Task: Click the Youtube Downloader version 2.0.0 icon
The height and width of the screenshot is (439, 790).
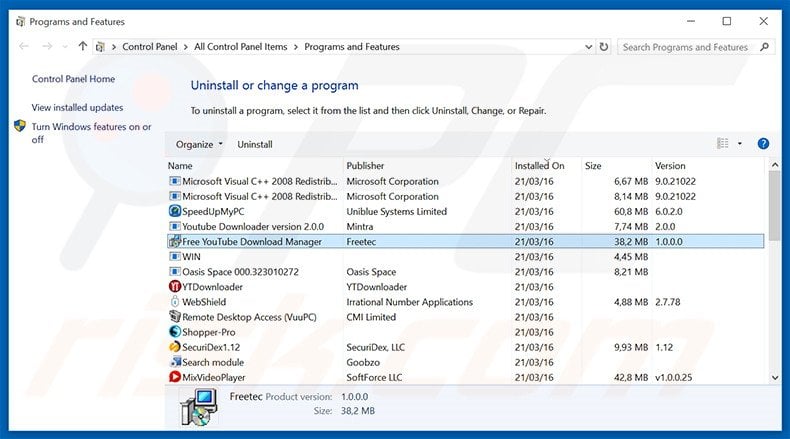Action: pos(174,226)
